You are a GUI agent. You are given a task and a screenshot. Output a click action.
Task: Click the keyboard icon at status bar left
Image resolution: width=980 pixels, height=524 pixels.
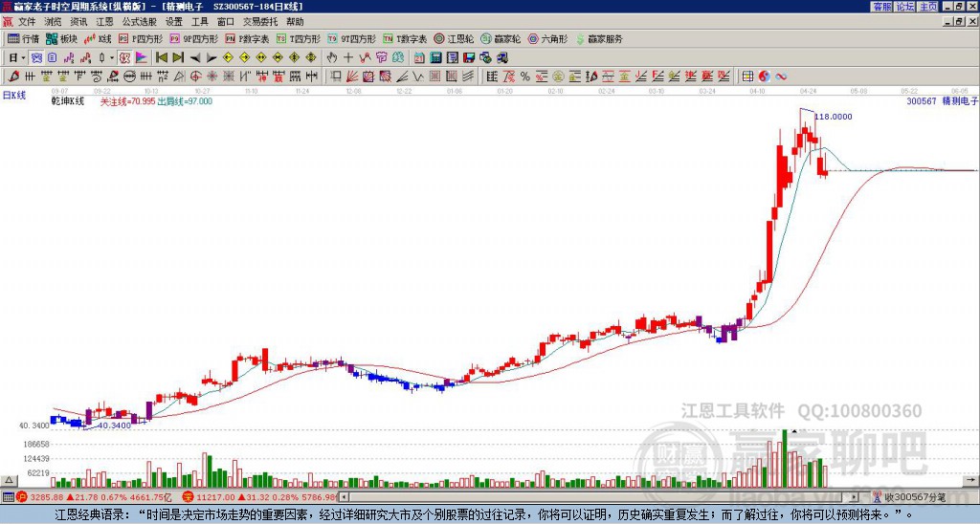pyautogui.click(x=8, y=497)
